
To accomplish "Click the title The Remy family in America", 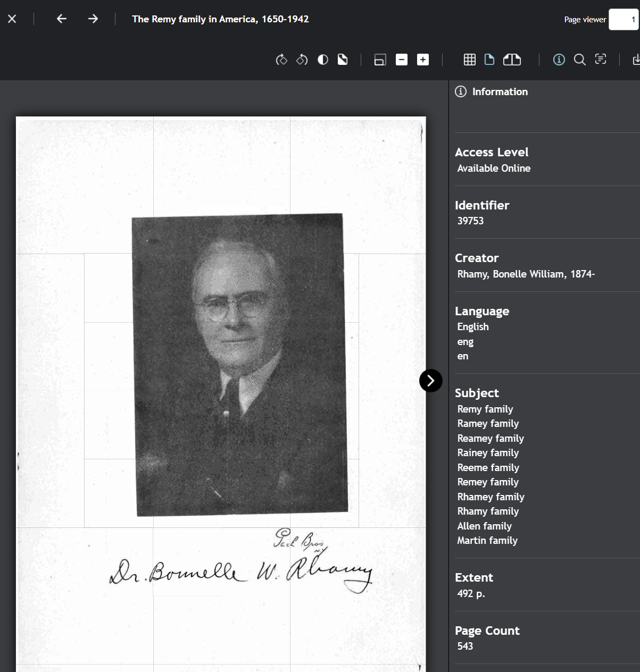I will pyautogui.click(x=220, y=19).
